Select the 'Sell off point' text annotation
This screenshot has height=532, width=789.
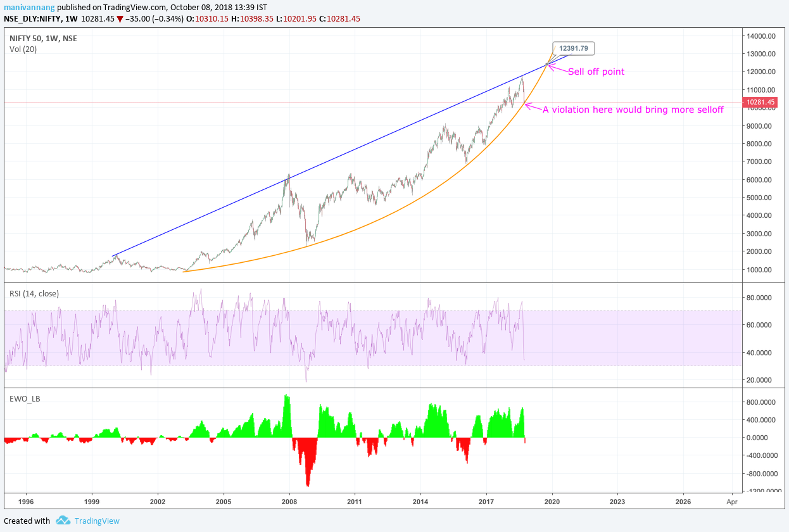coord(596,72)
